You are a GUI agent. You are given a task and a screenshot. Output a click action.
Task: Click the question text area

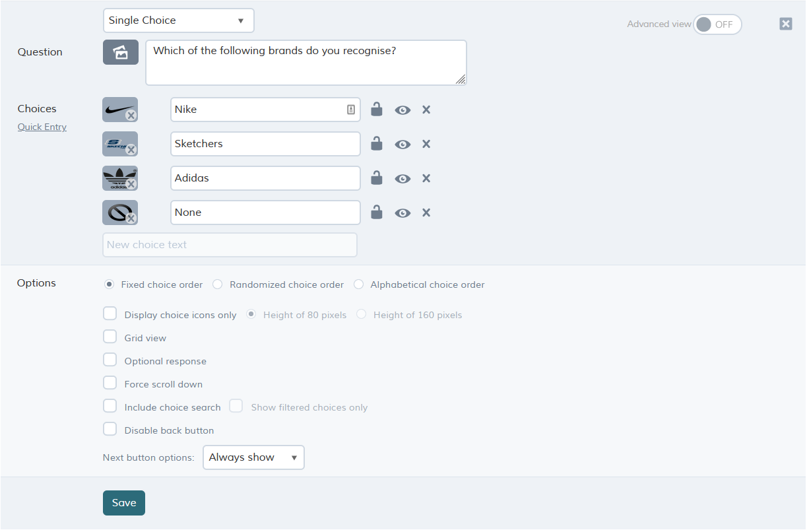point(306,63)
